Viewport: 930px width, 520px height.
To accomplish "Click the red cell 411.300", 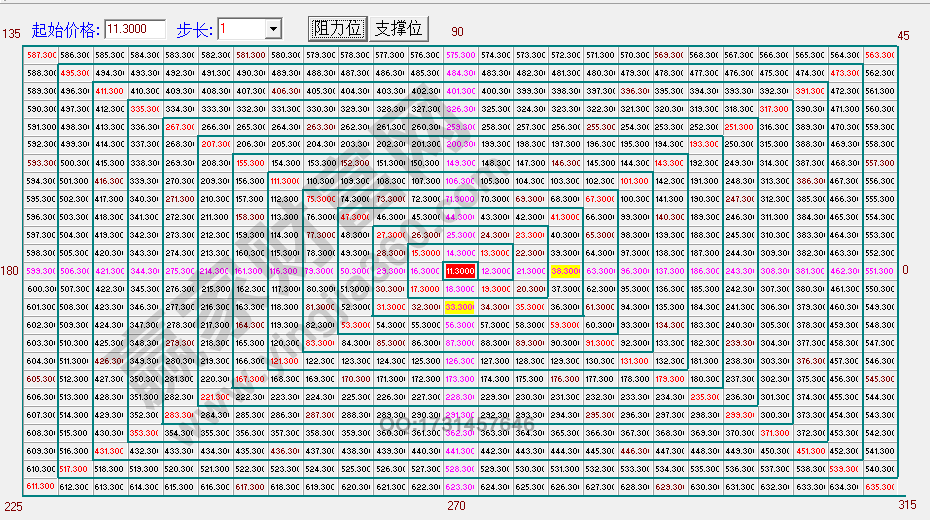I will (x=110, y=91).
